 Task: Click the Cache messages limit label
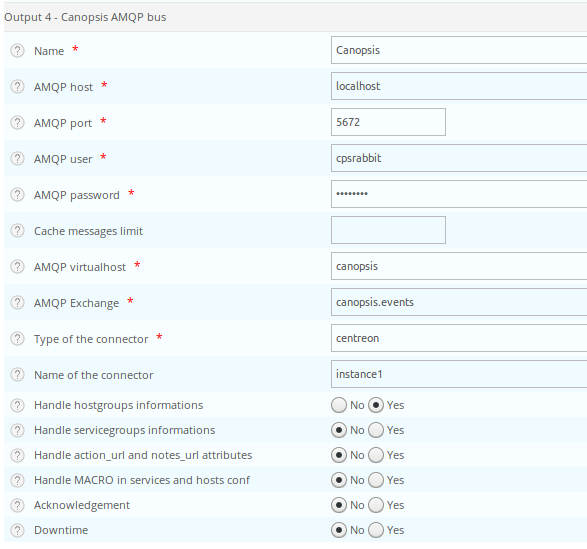pyautogui.click(x=88, y=231)
